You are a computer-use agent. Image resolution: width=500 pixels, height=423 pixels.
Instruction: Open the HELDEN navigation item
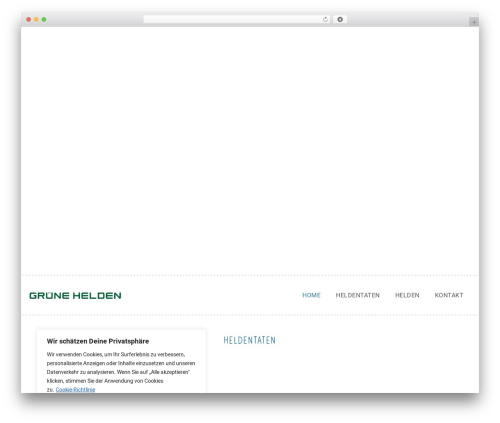tap(407, 295)
